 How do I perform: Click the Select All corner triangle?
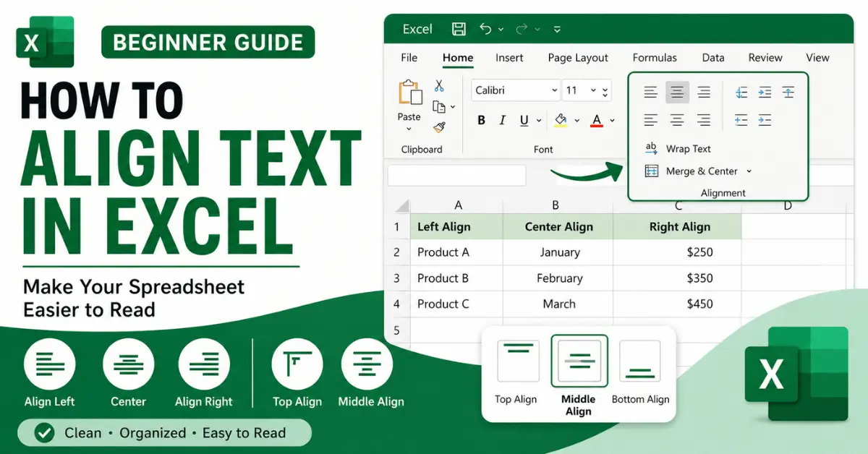(x=402, y=206)
